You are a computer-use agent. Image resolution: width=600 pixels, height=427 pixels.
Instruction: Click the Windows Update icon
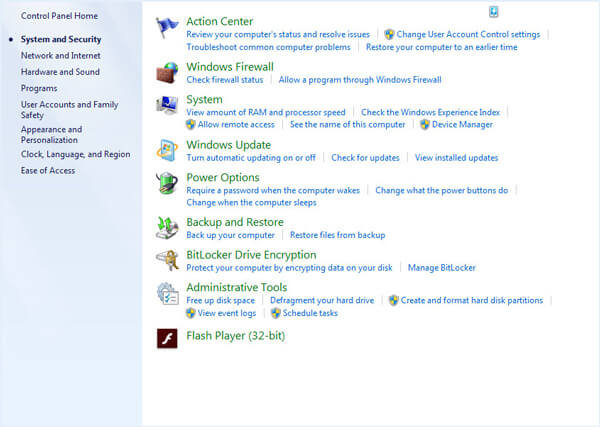click(x=167, y=150)
